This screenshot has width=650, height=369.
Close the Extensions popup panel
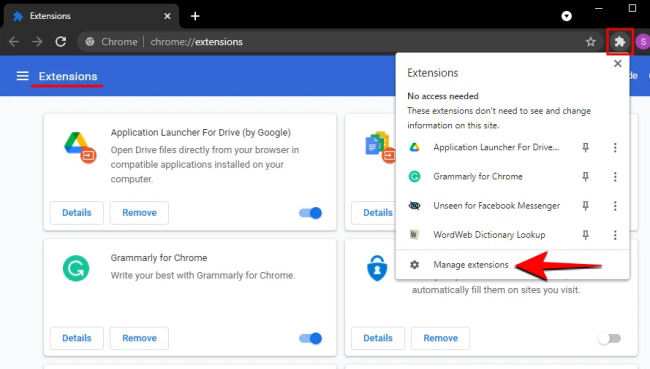(618, 63)
